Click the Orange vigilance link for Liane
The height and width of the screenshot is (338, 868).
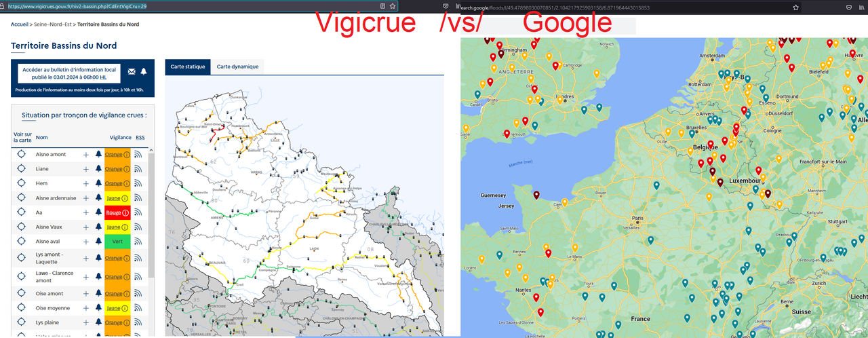coord(114,169)
